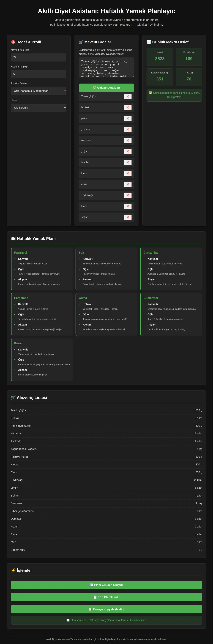Screen dimensions: 213x644
Task: Click the Gıdaları Analiz Et button
Action: [106, 88]
